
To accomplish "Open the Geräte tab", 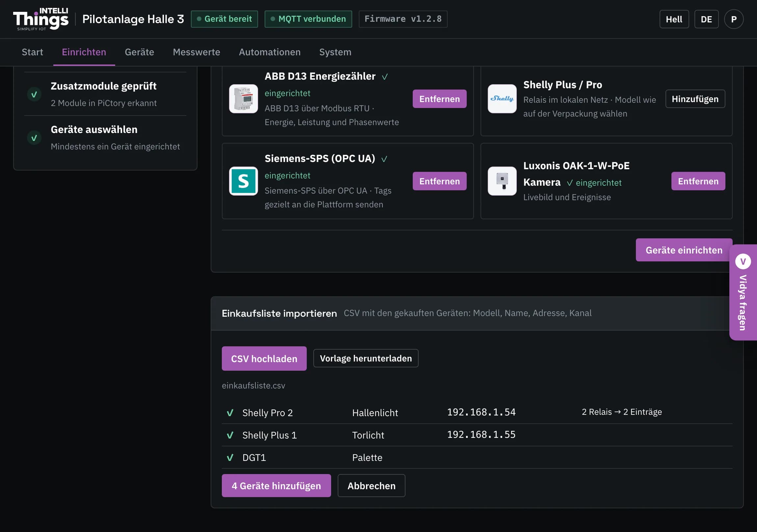I will coord(140,52).
